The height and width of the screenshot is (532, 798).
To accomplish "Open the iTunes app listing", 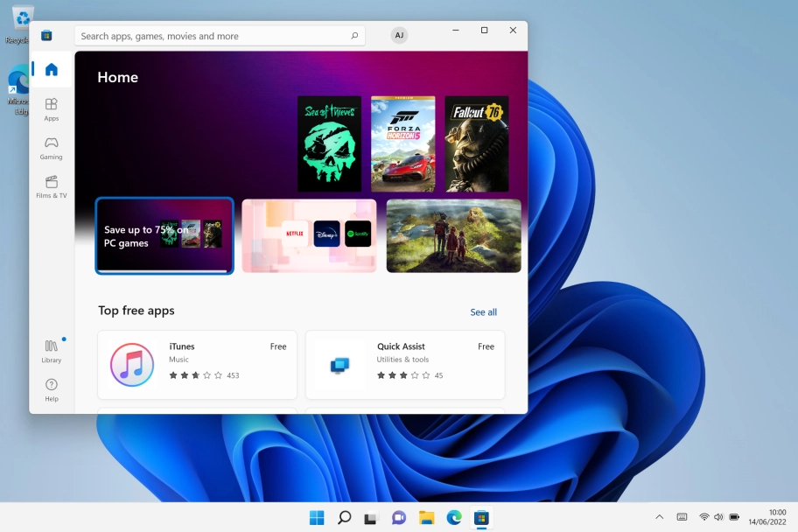I will pos(197,364).
